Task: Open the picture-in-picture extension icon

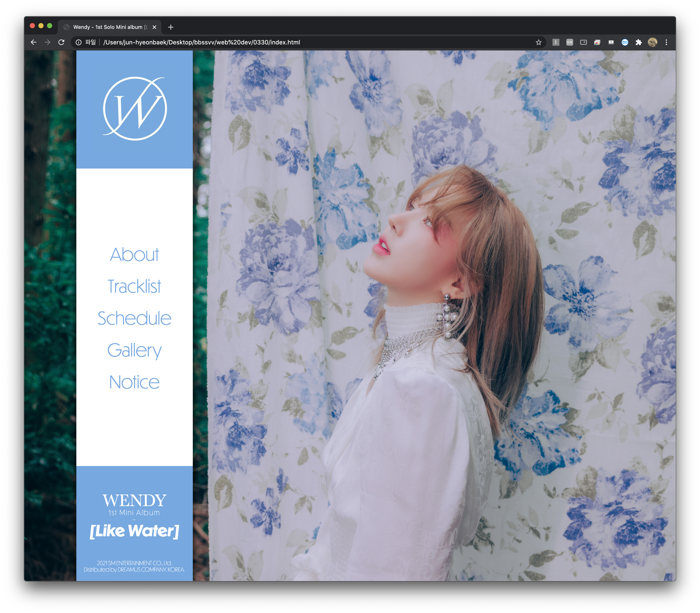Action: (583, 42)
